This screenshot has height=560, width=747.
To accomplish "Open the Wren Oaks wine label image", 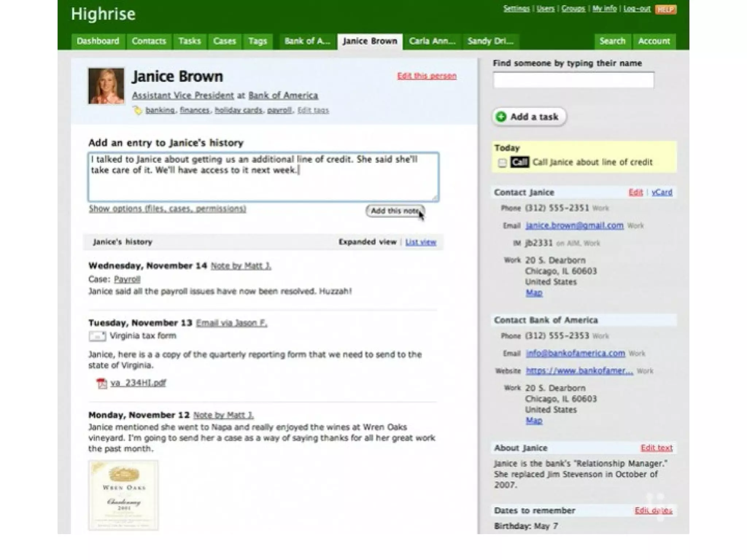I will [x=123, y=495].
